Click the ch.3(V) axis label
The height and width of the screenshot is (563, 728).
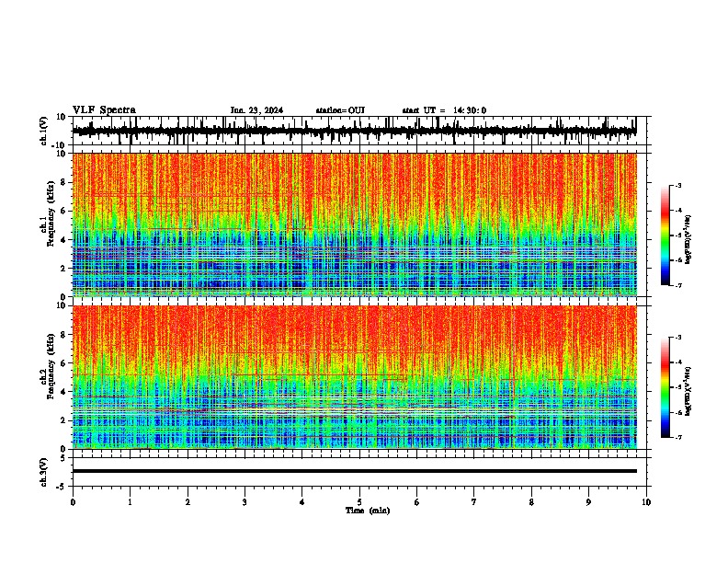coord(44,472)
